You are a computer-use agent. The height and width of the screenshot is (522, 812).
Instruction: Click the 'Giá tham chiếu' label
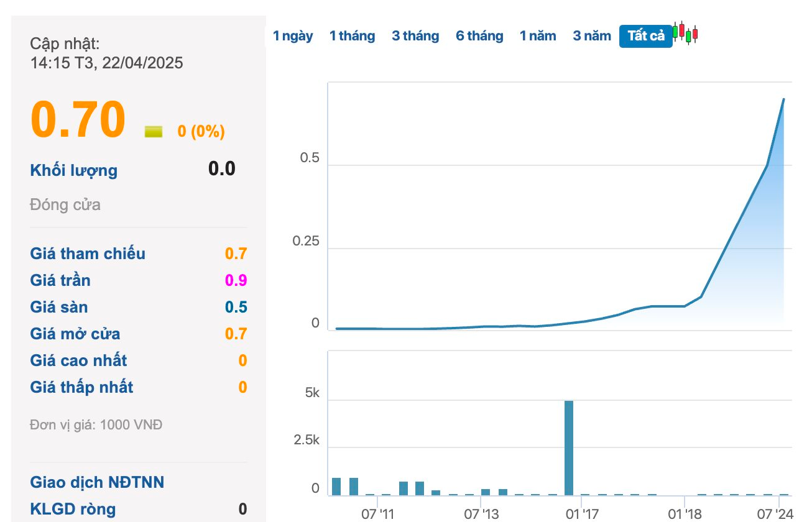tap(88, 254)
